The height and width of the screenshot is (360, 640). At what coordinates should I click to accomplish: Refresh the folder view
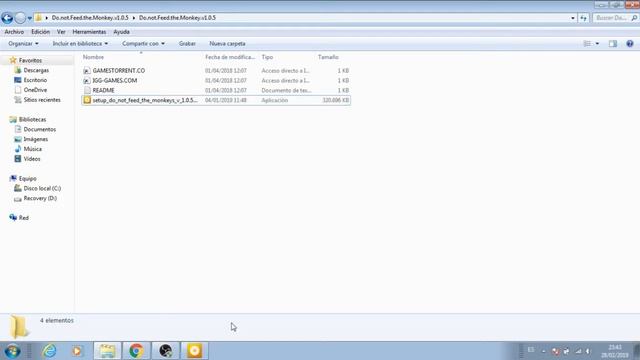[583, 18]
